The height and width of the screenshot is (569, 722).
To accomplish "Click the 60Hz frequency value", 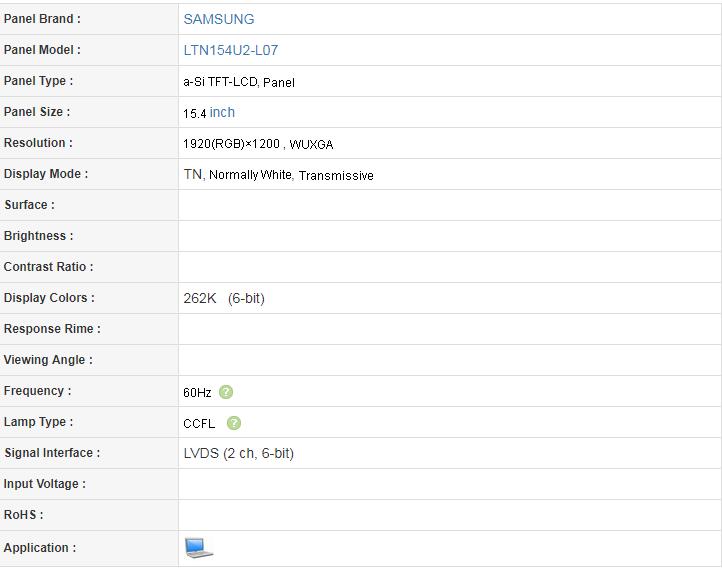I will (197, 393).
